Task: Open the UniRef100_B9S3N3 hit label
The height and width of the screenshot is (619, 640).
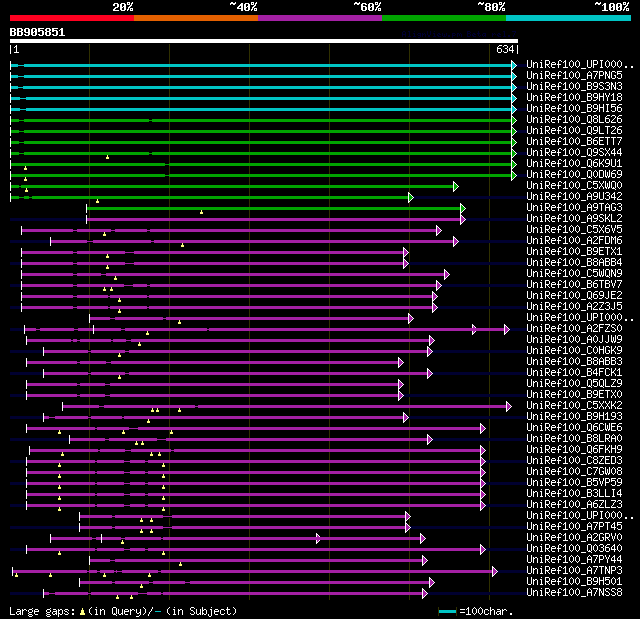Action: point(574,87)
